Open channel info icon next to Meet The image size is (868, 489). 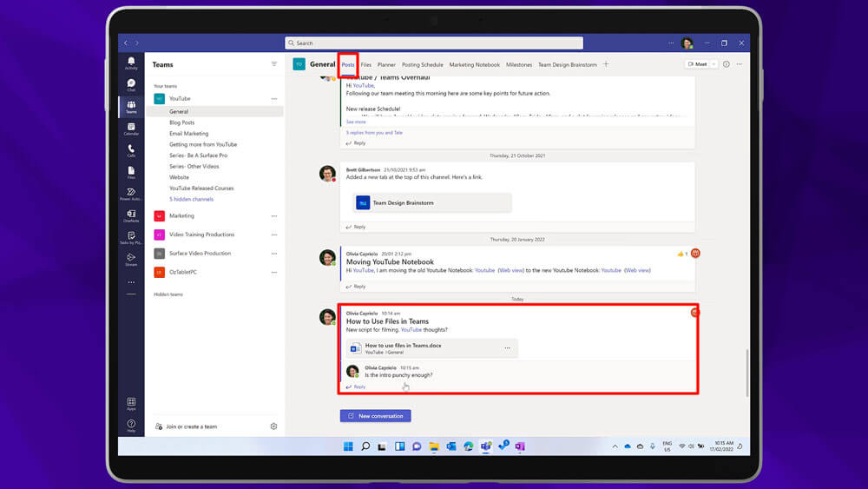(x=727, y=64)
